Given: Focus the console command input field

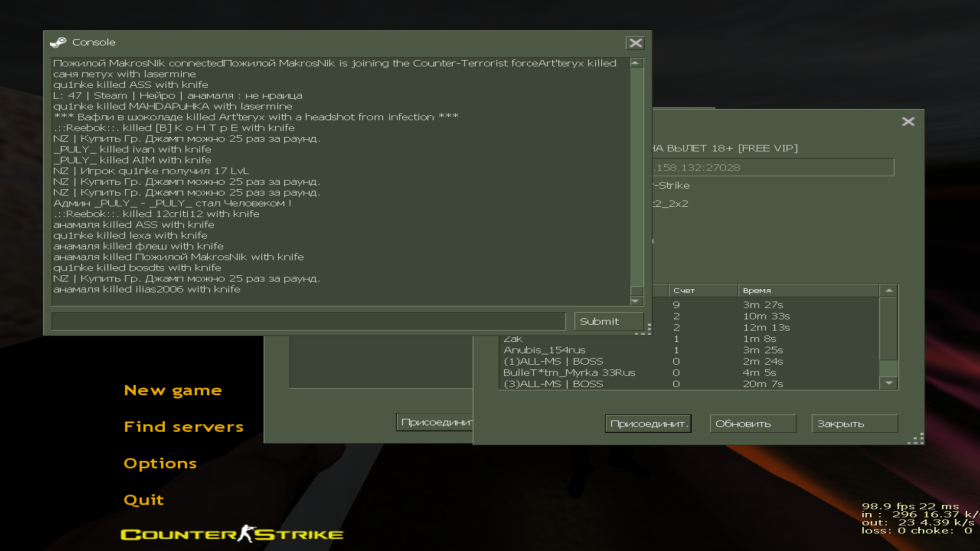Looking at the screenshot, I should coord(308,321).
